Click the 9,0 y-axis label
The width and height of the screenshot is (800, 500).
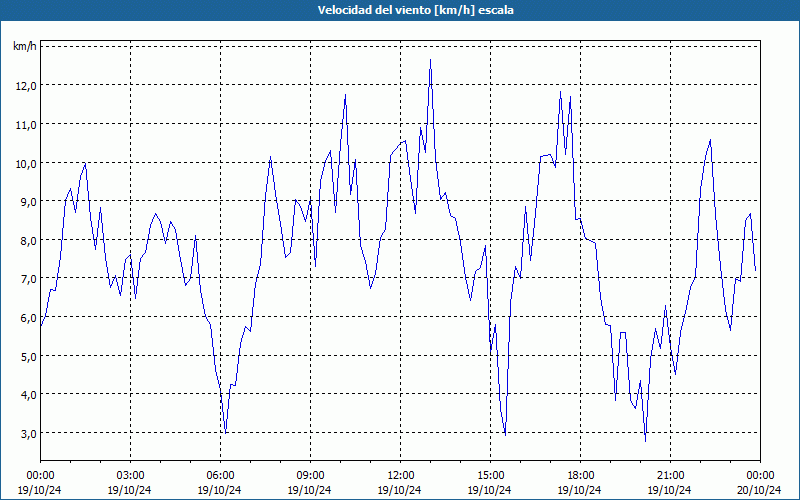coord(29,202)
